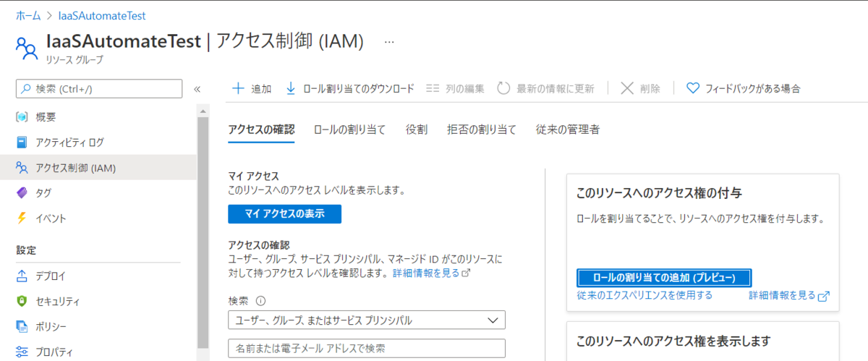Click the プロパティ sliders icon
The image size is (868, 361).
(x=22, y=352)
